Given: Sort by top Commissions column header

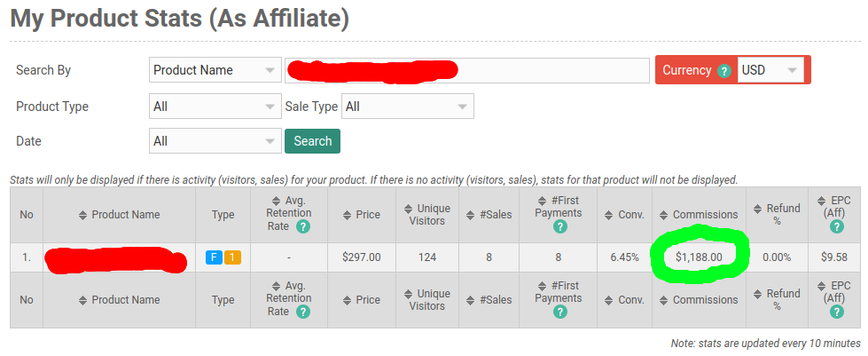Looking at the screenshot, I should pyautogui.click(x=699, y=215).
